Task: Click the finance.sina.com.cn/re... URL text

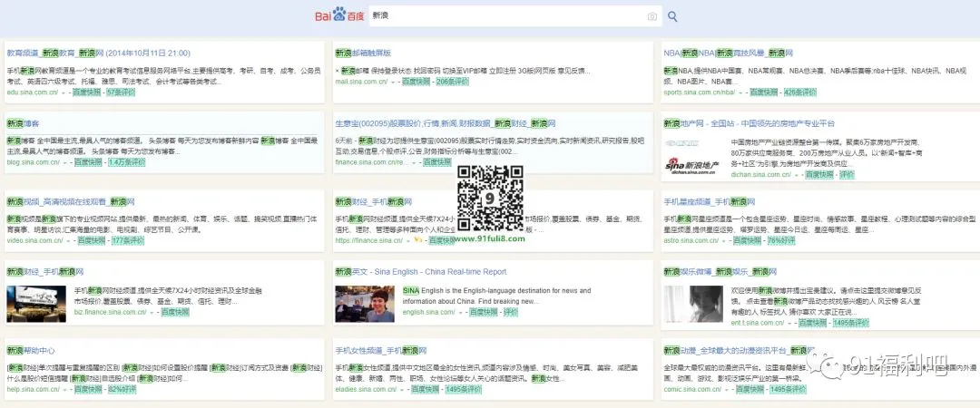Action: point(371,162)
